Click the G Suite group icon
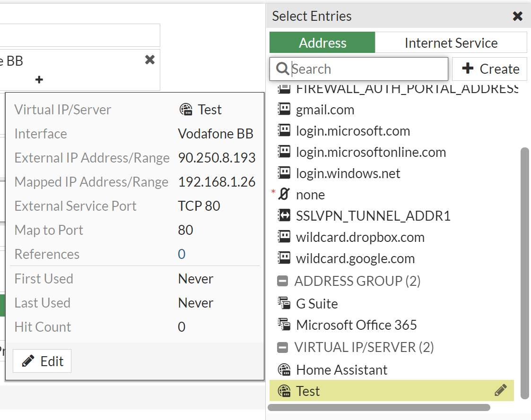The image size is (531, 420). 284,303
